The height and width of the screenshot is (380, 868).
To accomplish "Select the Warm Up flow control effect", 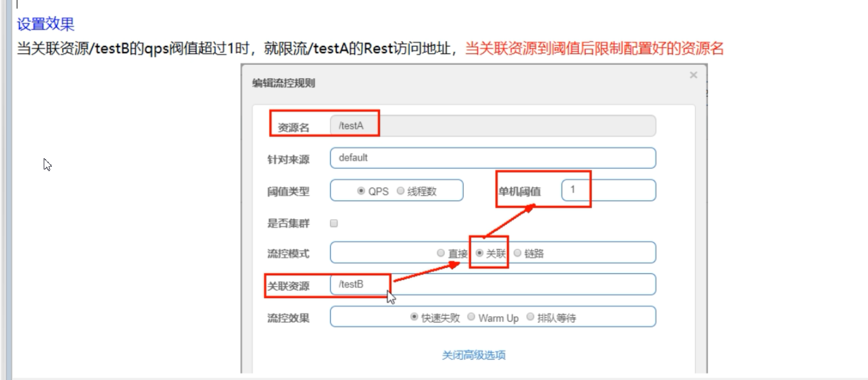I will [x=471, y=317].
